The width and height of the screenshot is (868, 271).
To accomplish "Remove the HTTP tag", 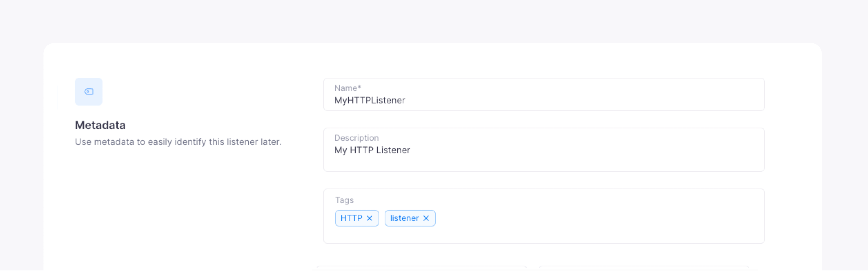I will (369, 218).
